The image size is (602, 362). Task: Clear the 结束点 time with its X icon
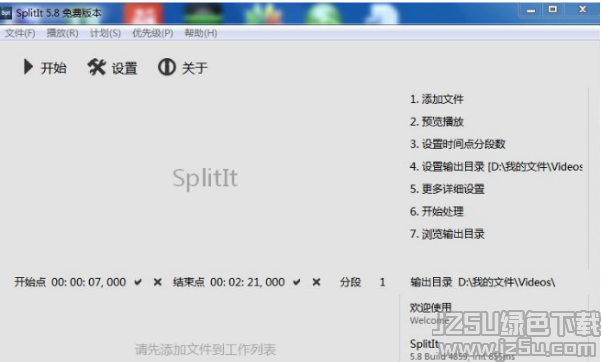pos(316,282)
